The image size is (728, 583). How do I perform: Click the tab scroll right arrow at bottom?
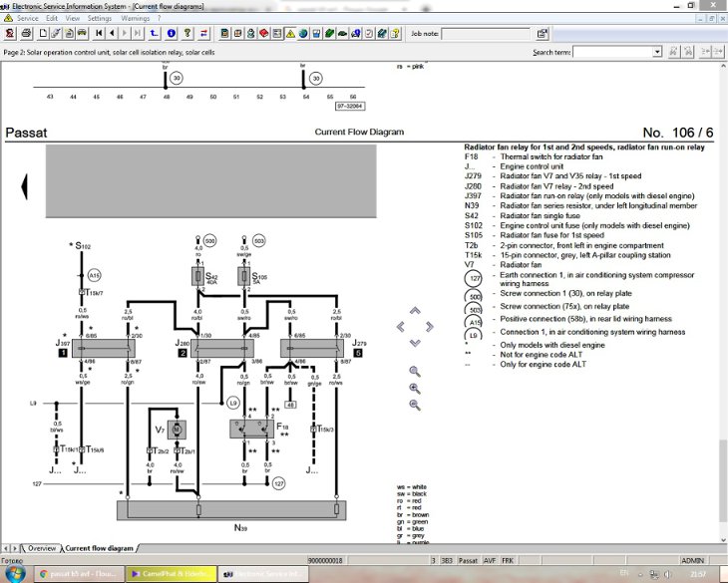pyautogui.click(x=14, y=548)
